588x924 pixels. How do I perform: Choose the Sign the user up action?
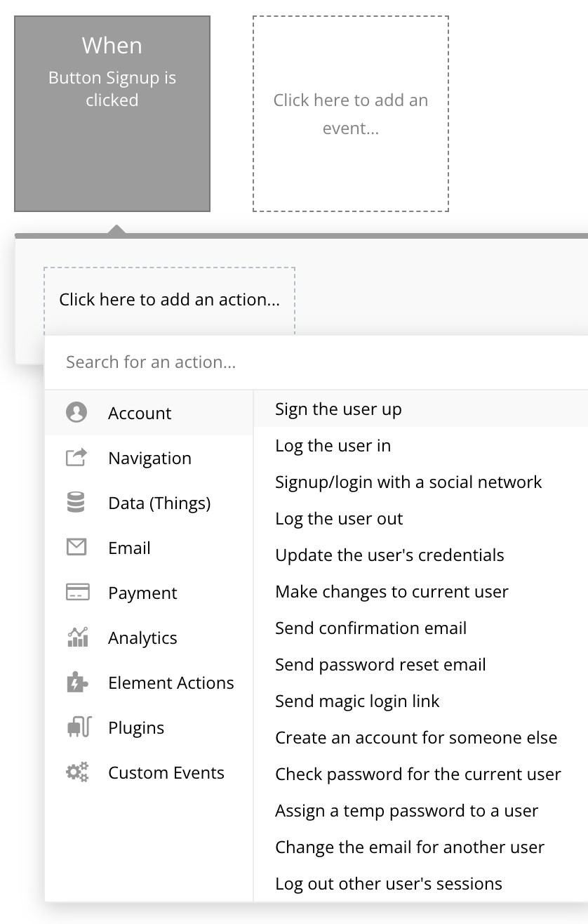tap(421, 409)
